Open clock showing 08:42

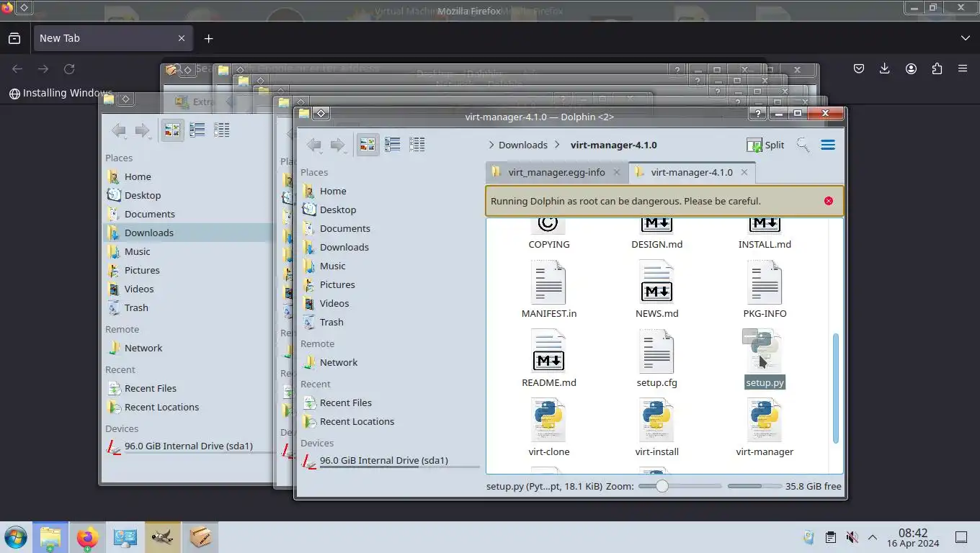[x=913, y=537]
